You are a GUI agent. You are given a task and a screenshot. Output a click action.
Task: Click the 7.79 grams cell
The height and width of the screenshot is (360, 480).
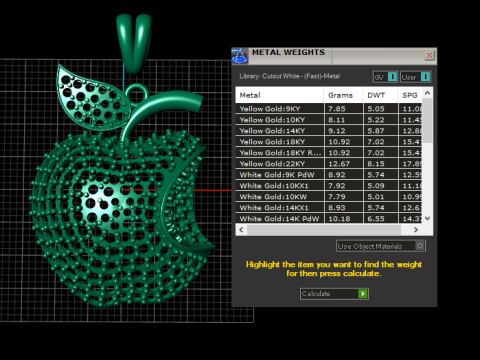click(x=344, y=197)
